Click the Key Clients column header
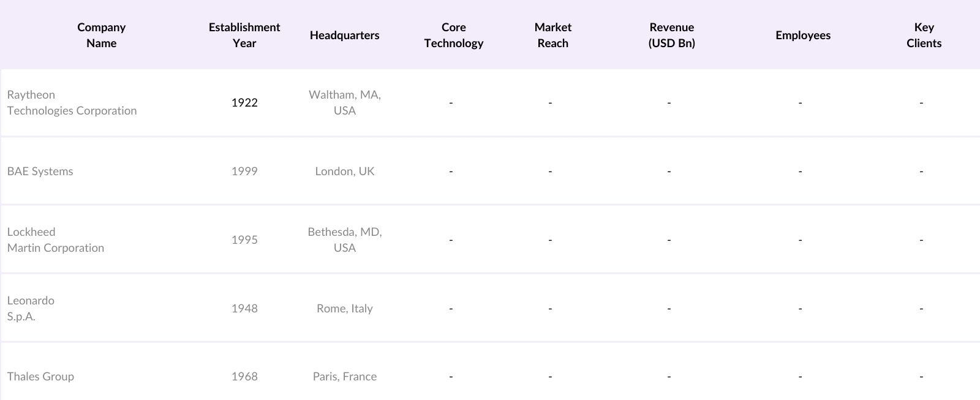980x400 pixels. click(x=924, y=35)
